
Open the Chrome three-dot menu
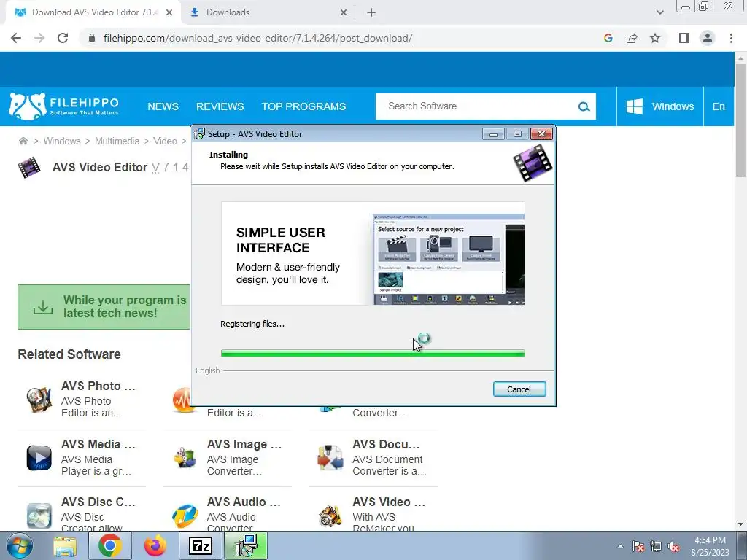731,38
